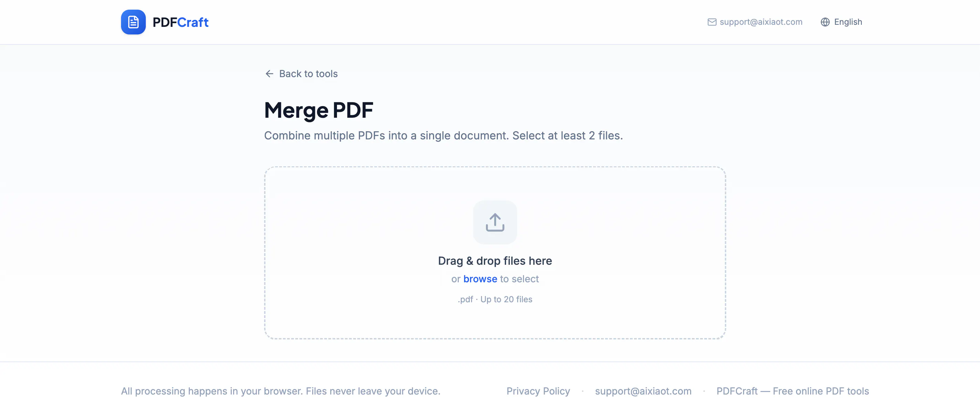Go to PDFCraft home via logo text

(x=180, y=22)
